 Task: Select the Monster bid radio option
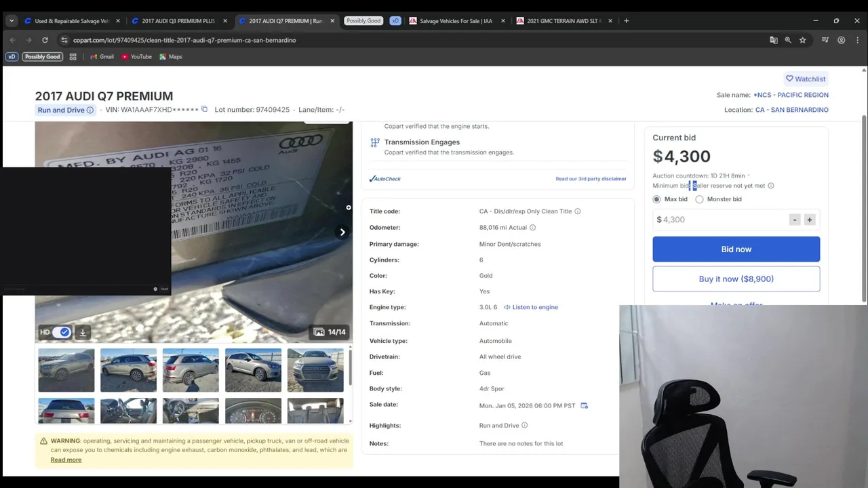[x=699, y=199]
